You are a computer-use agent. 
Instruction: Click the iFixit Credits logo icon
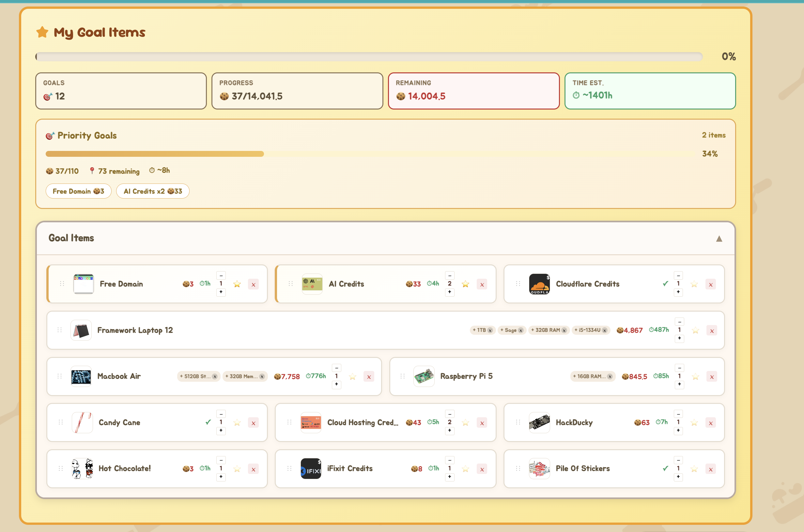tap(311, 469)
